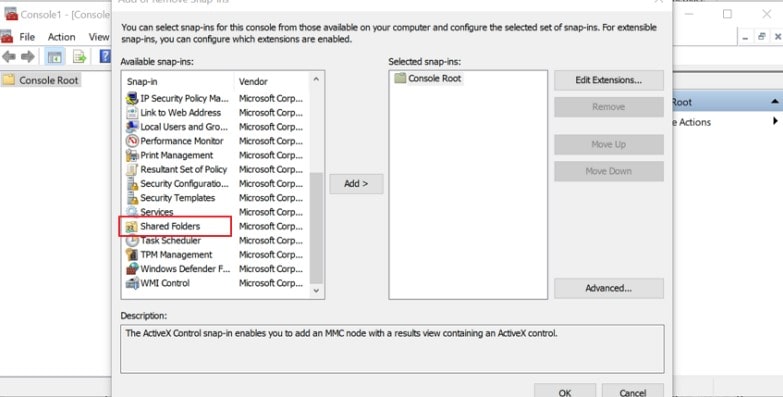
Task: Select the Print Management printer icon
Action: [x=132, y=155]
